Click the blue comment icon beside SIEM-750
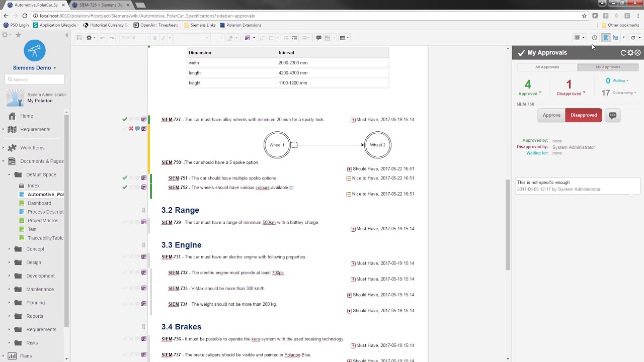Screen dimensions: 644x362 (x=137, y=129)
